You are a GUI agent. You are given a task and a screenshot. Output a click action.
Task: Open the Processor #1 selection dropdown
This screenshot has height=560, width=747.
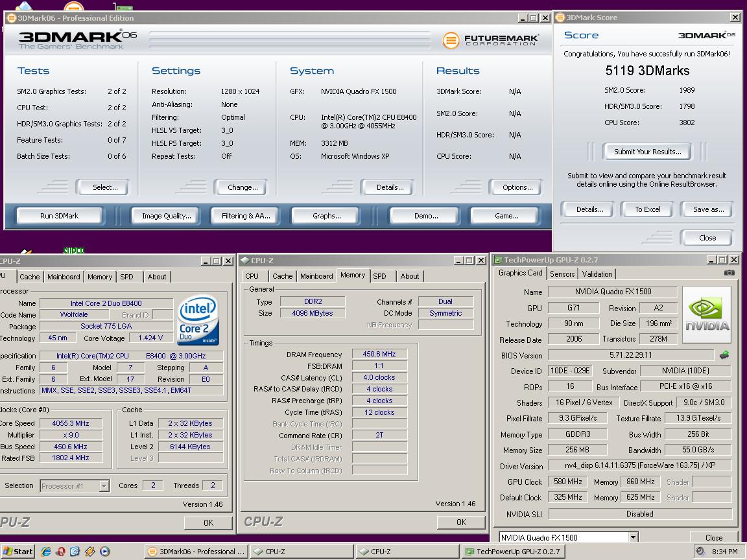(x=104, y=485)
